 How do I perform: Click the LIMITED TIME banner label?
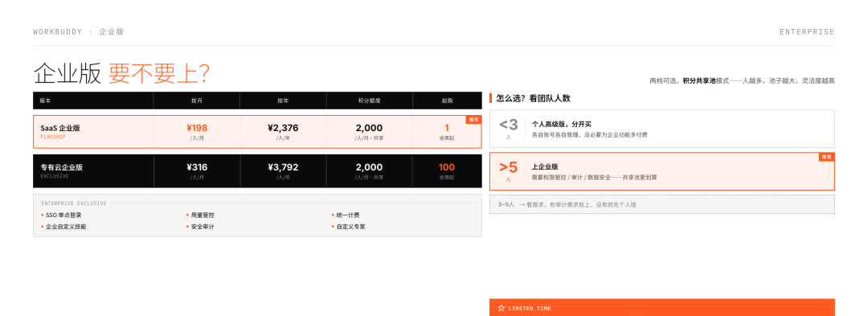529,308
